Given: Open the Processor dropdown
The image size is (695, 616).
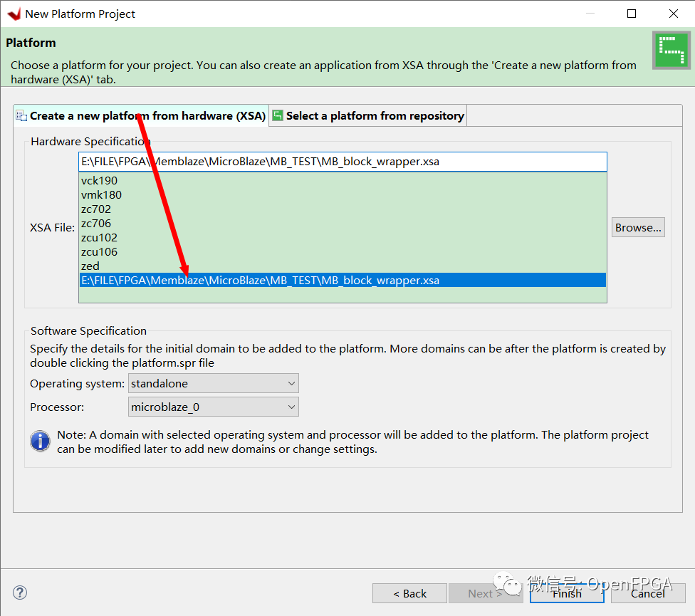Looking at the screenshot, I should pyautogui.click(x=213, y=407).
